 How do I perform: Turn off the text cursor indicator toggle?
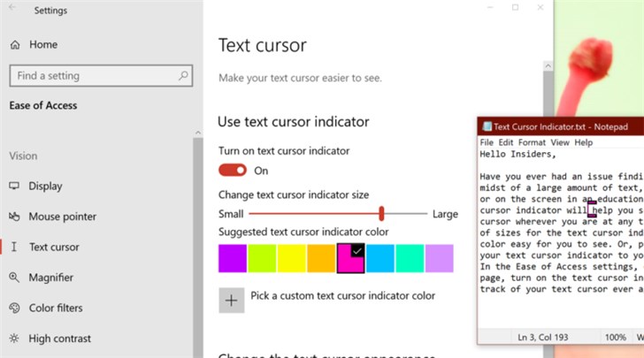pos(233,171)
